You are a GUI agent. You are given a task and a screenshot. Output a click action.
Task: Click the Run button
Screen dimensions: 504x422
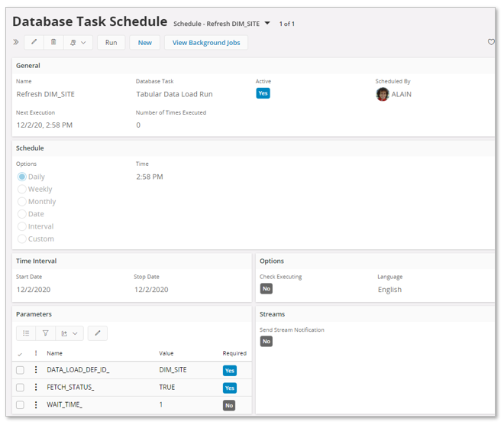click(x=111, y=43)
